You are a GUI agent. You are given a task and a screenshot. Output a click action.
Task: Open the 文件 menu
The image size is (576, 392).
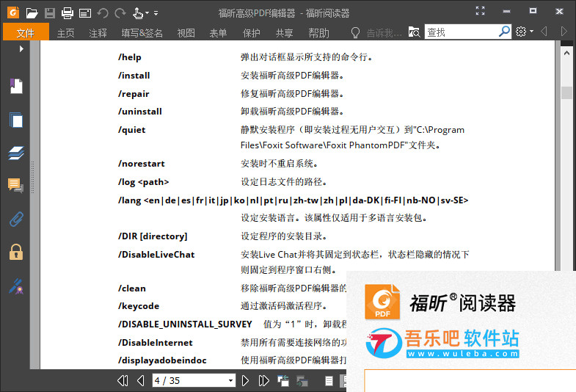[26, 33]
